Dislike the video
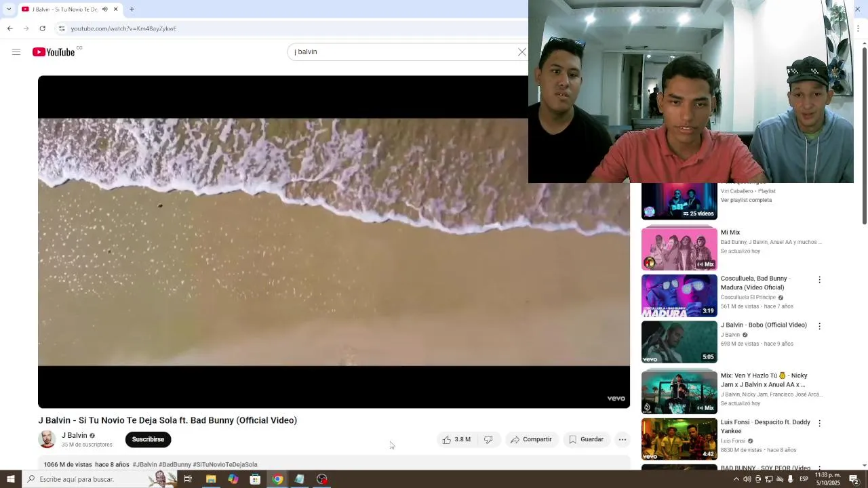The image size is (868, 488). (x=488, y=439)
